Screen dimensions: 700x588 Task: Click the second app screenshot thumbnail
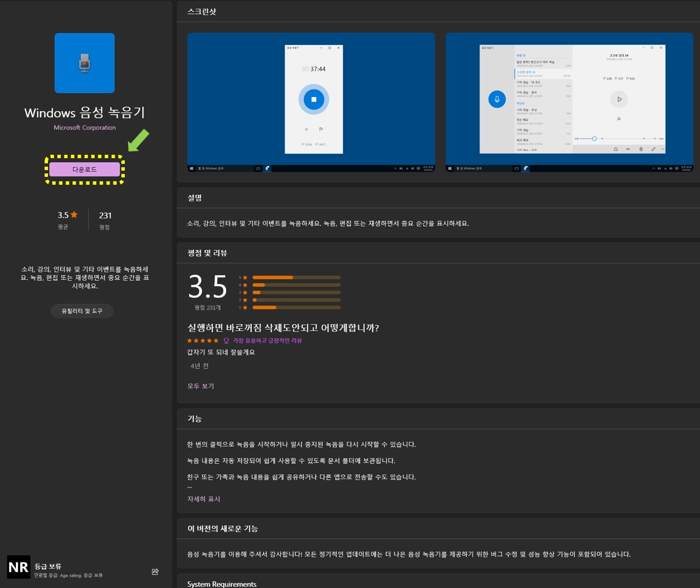569,102
